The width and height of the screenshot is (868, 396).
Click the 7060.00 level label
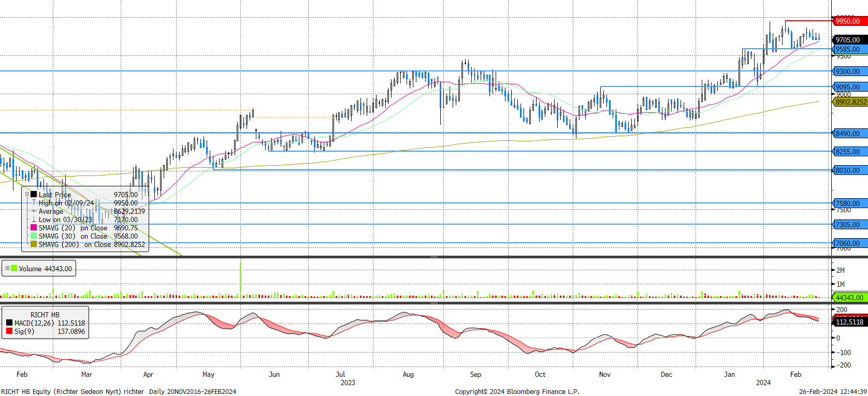(x=850, y=243)
